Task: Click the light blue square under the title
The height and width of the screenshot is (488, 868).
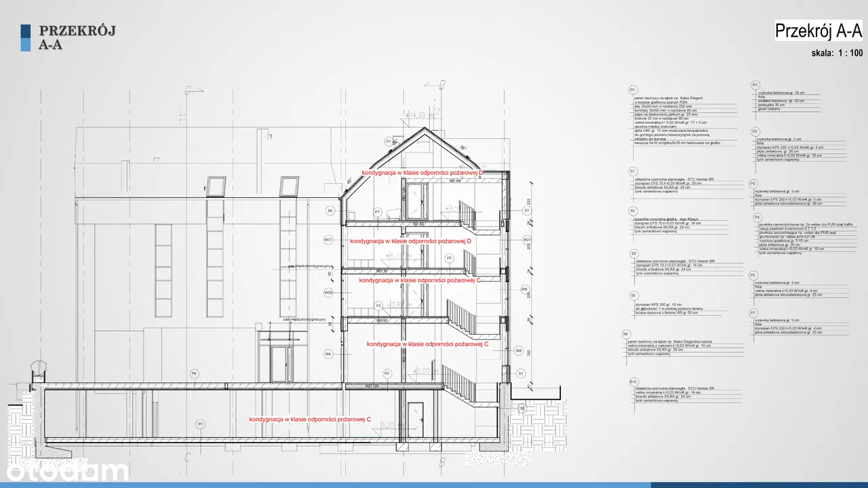Action: [x=26, y=45]
